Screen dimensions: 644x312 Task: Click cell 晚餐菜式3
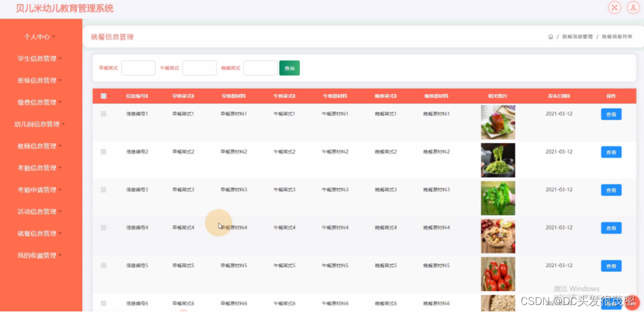point(385,190)
